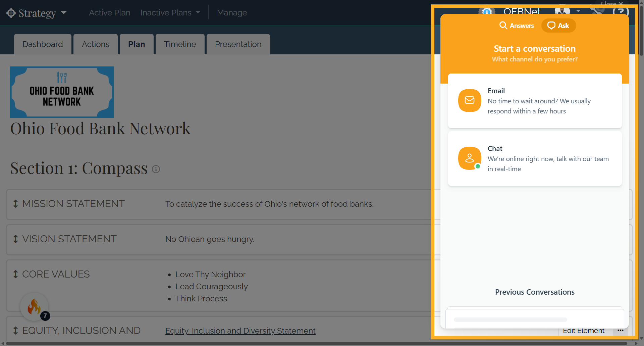Open the Active Plan menu item
Screen dimensions: 644x346
(109, 13)
